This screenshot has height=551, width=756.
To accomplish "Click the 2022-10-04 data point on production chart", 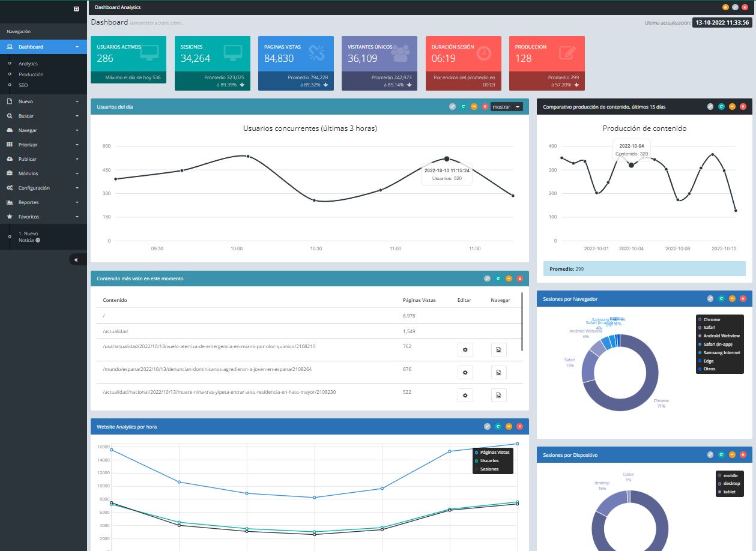I will tap(631, 165).
